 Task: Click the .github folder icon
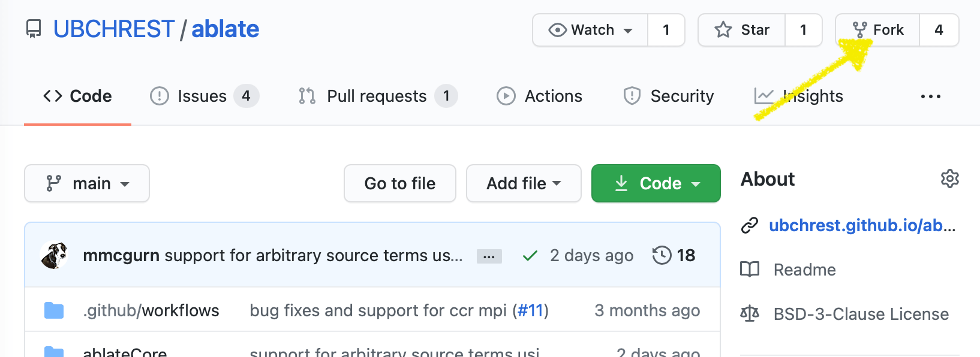pos(54,310)
